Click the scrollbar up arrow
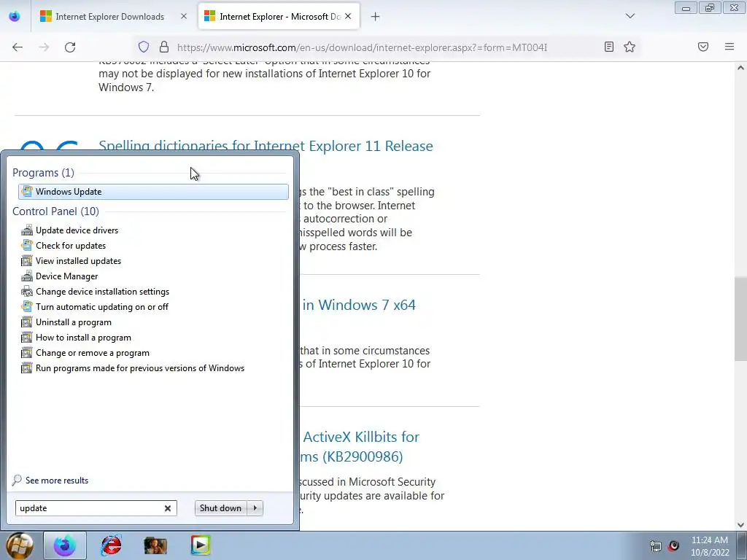 pyautogui.click(x=740, y=68)
